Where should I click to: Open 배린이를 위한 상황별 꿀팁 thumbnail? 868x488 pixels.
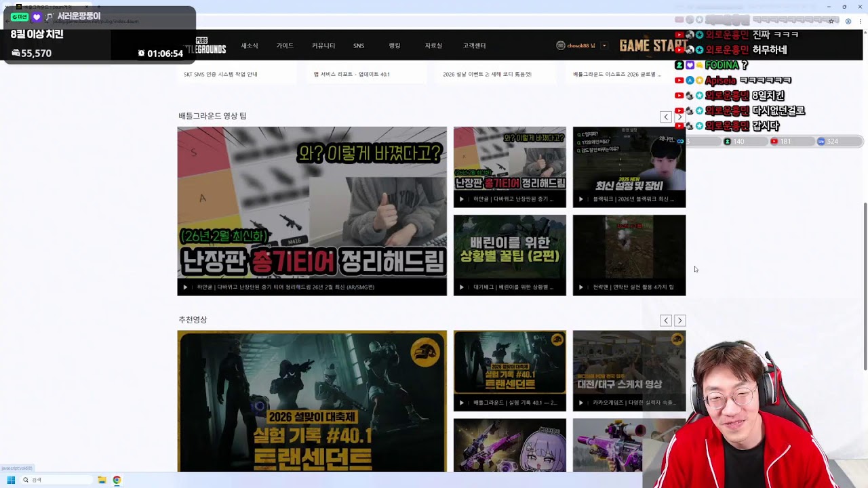(x=509, y=247)
